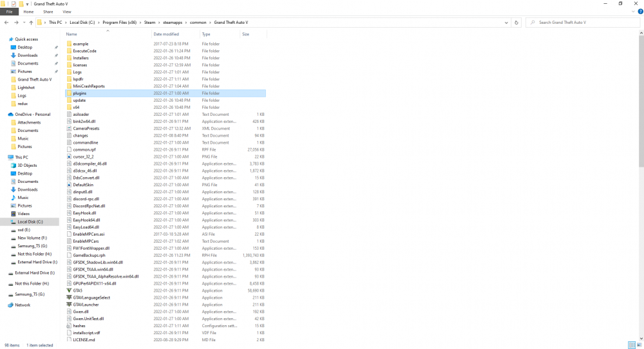Image resolution: width=644 pixels, height=349 pixels.
Task: Expand the ribbon with the chevron
Action: click(x=633, y=12)
